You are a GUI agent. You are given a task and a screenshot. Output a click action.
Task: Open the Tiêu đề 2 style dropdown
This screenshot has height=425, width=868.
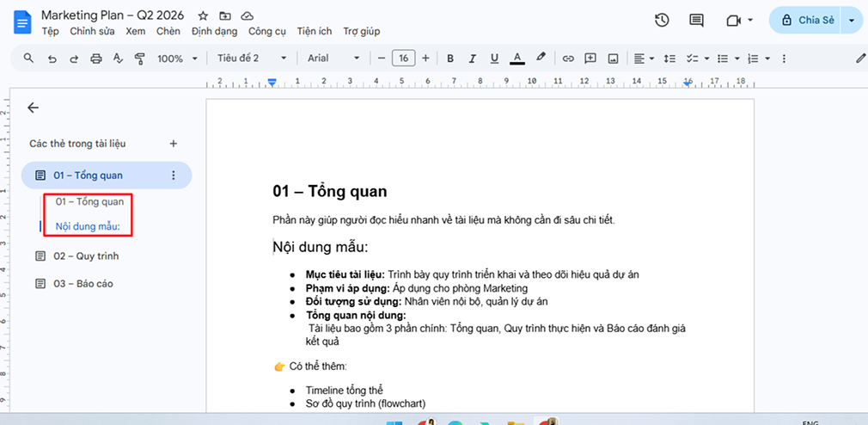click(x=252, y=58)
